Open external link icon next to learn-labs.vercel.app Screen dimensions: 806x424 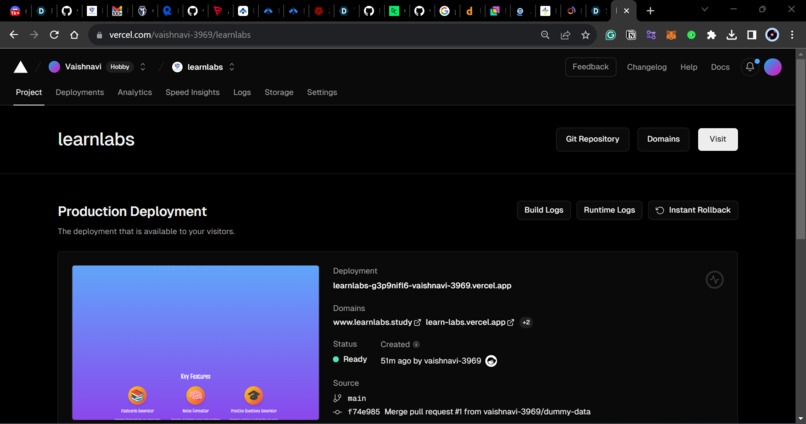click(510, 322)
